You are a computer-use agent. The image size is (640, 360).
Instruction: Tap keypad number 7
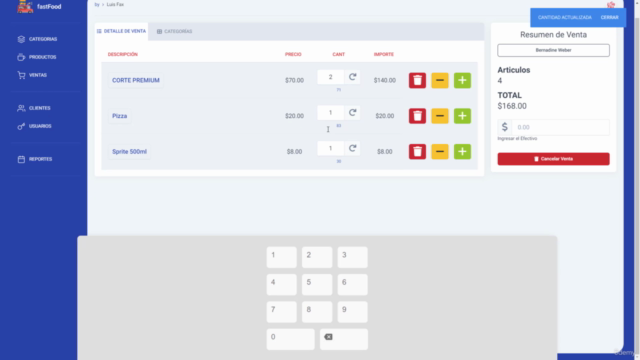pos(282,312)
